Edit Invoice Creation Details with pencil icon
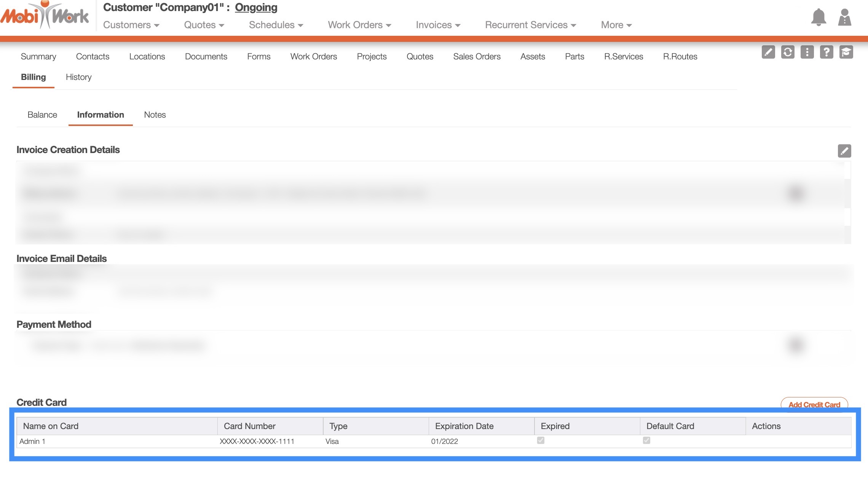The height and width of the screenshot is (501, 868). tap(844, 151)
